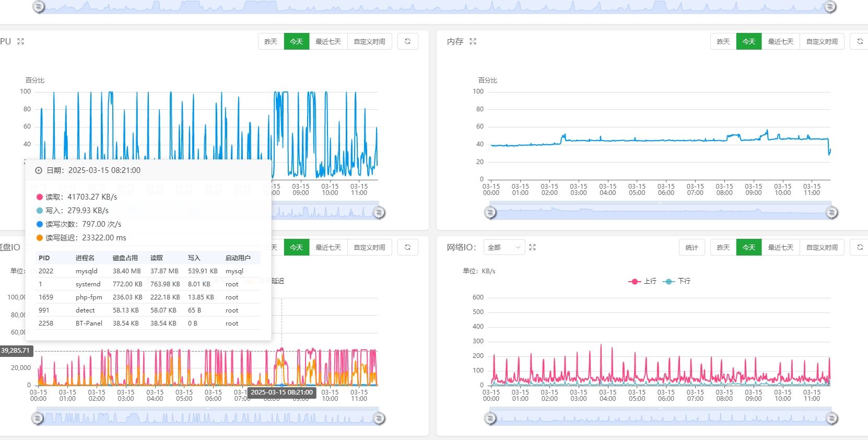Select 昨天 in the 内存 panel
Image resolution: width=868 pixels, height=440 pixels.
(723, 41)
